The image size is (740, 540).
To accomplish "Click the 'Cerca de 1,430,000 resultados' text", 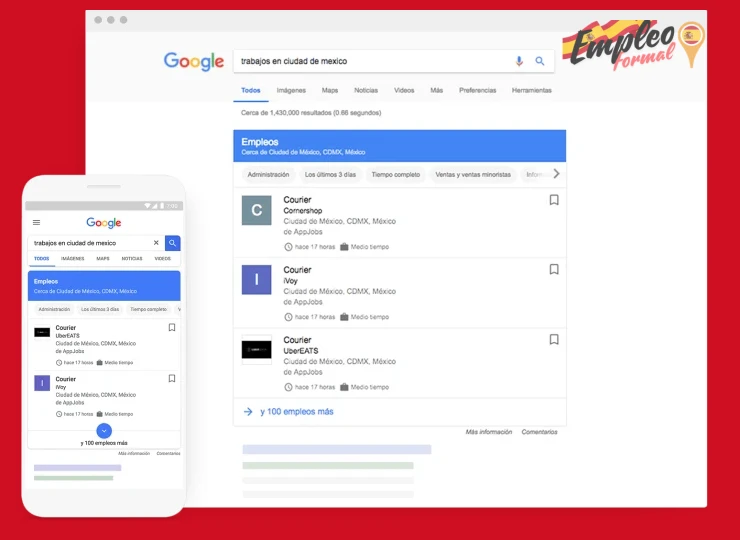I will 311,113.
